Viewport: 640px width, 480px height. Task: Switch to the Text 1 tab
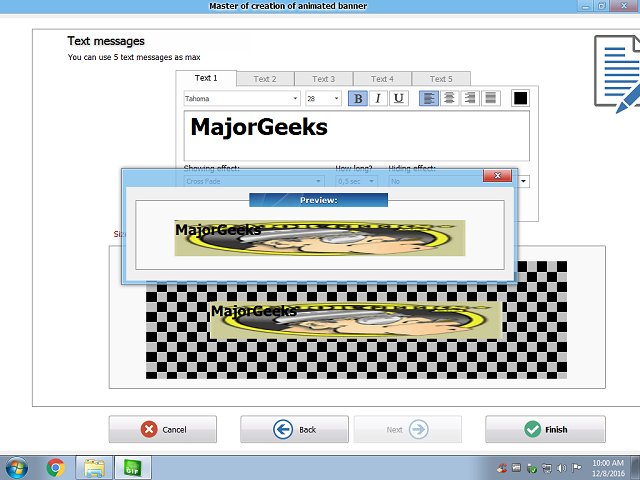pos(206,78)
